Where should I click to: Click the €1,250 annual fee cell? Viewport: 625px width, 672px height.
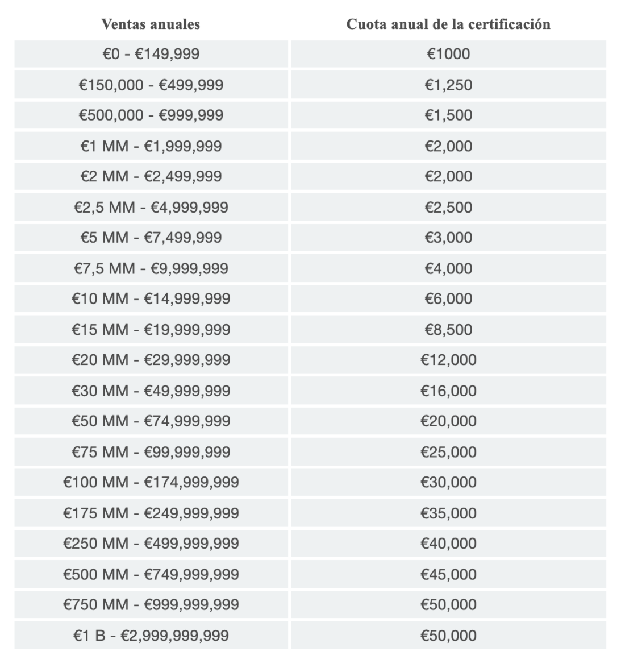tap(448, 85)
